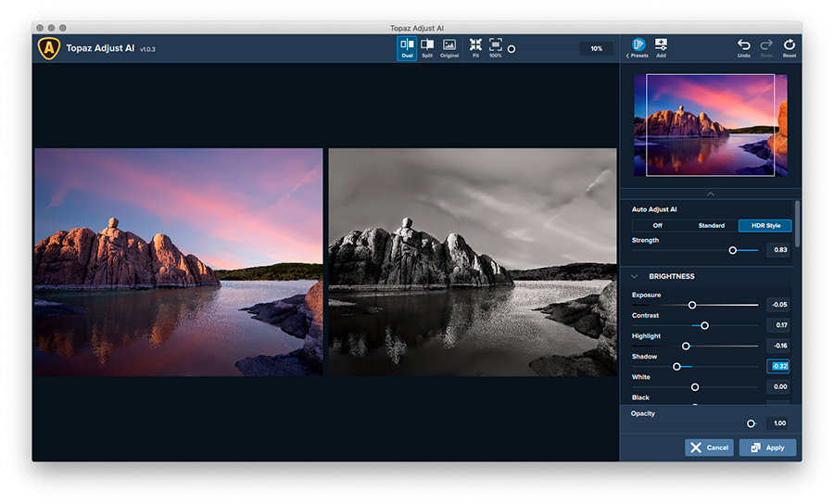This screenshot has height=504, width=834.
Task: Click the Exposure slider handle
Action: 692,305
